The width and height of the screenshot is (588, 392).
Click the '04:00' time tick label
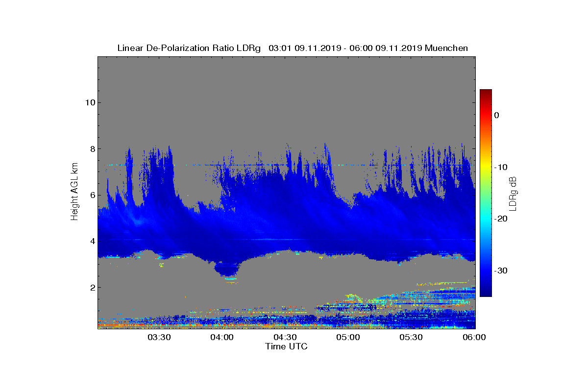222,338
